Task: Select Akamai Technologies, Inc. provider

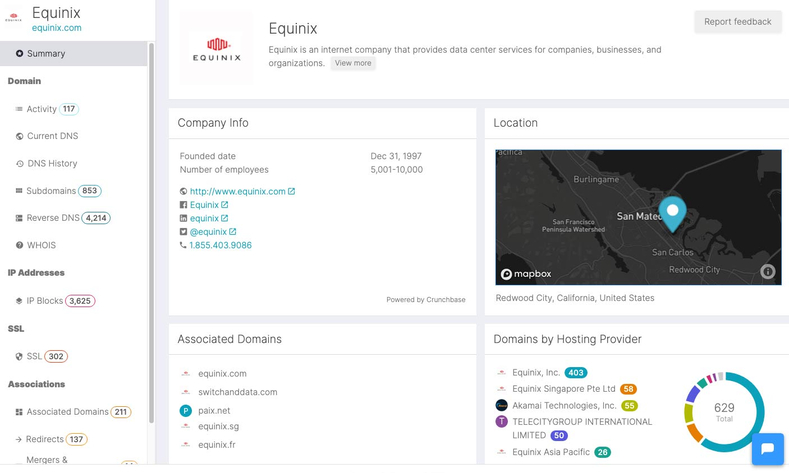Action: tap(564, 406)
